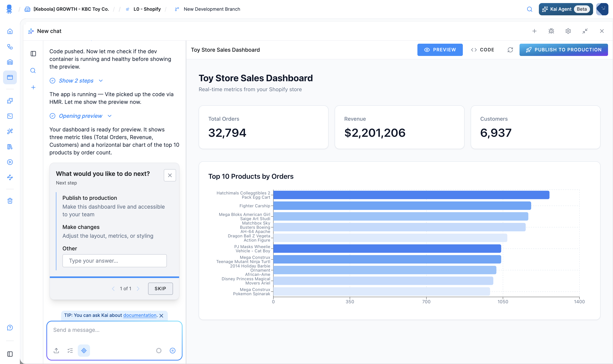Focus the Send a message box
The width and height of the screenshot is (613, 364).
pyautogui.click(x=114, y=330)
